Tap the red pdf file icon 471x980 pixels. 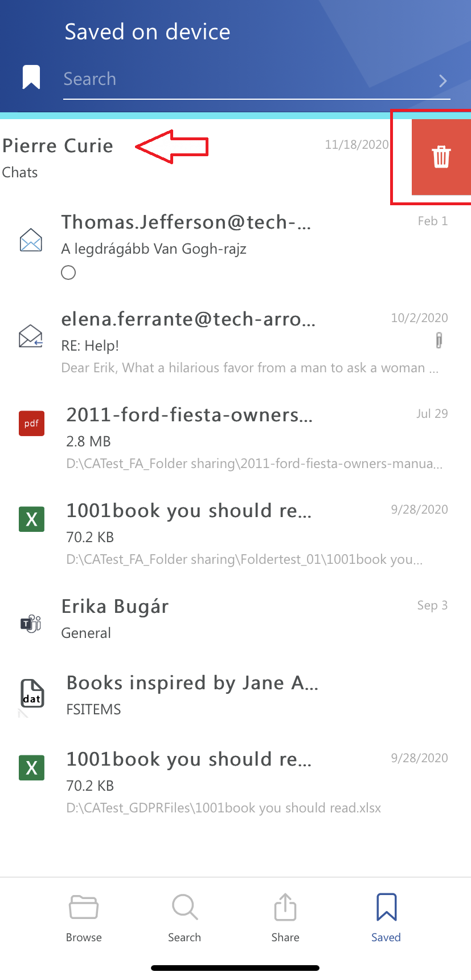point(31,423)
